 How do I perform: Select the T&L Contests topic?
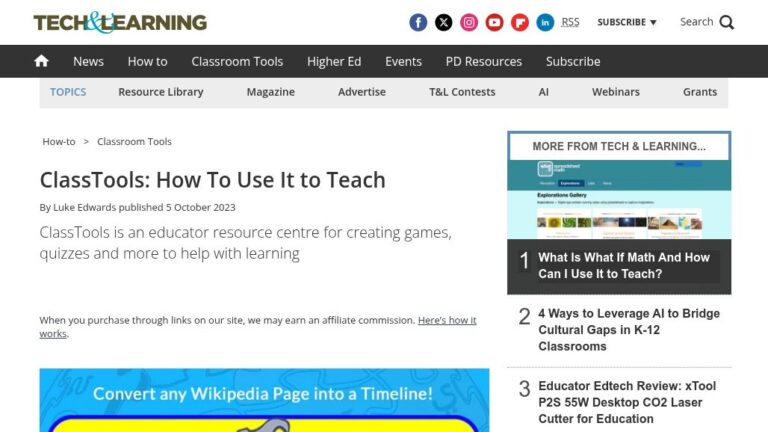(x=462, y=92)
